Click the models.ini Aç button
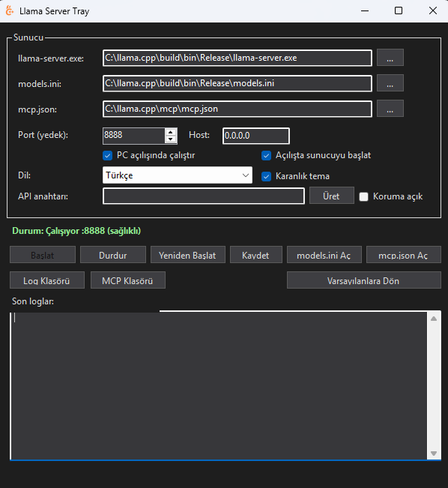 coord(324,255)
